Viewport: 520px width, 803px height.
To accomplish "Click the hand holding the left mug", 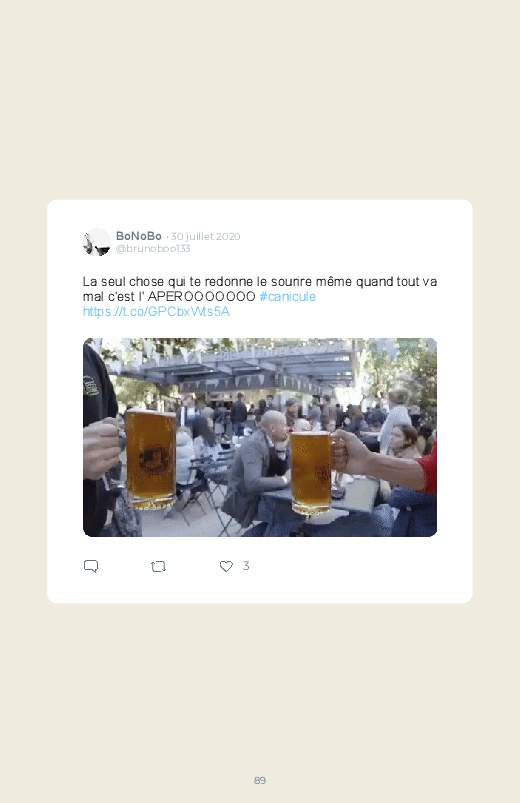I will (x=102, y=447).
